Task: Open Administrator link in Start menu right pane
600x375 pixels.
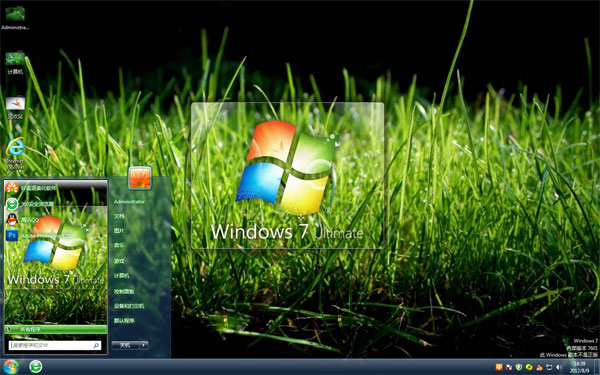Action: tap(129, 202)
